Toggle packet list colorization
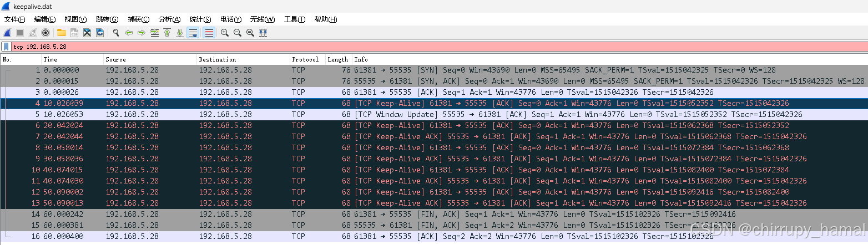The width and height of the screenshot is (868, 245). pyautogui.click(x=209, y=33)
